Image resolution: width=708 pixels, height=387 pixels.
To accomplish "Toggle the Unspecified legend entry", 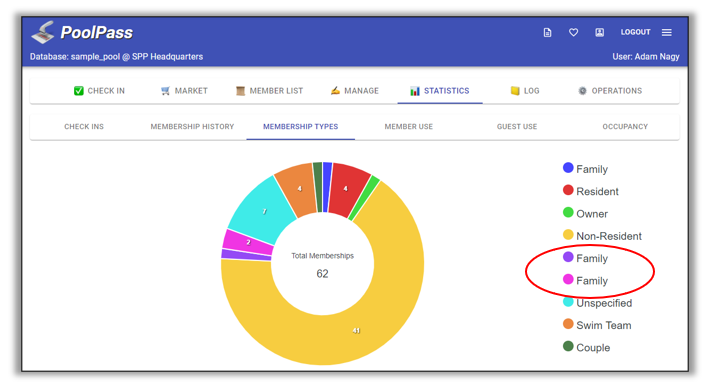I will click(x=597, y=303).
